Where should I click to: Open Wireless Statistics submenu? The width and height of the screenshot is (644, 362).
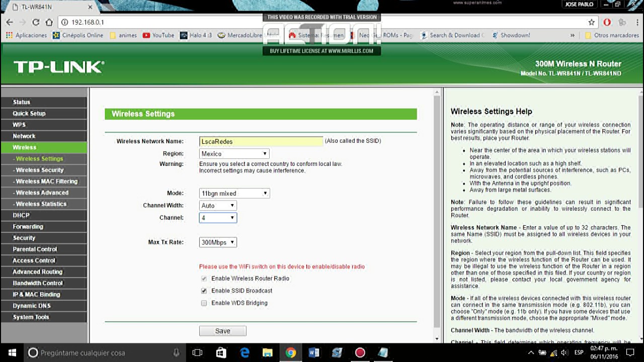coord(43,204)
